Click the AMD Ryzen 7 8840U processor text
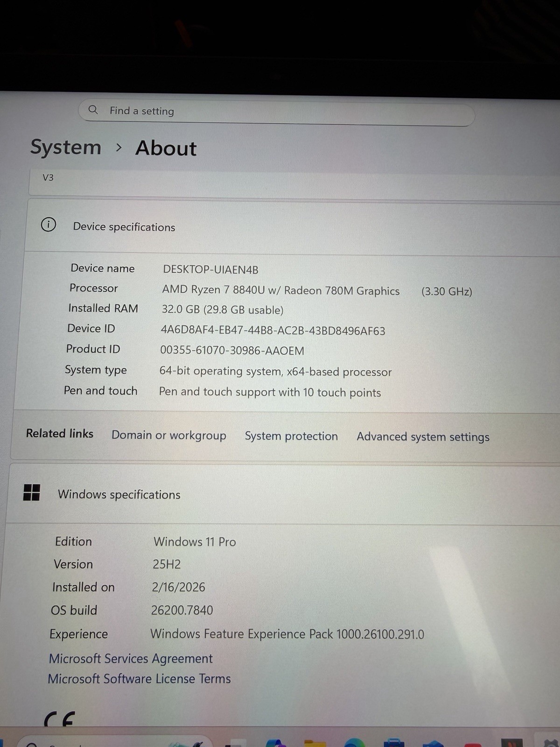This screenshot has height=747, width=560. coord(281,290)
